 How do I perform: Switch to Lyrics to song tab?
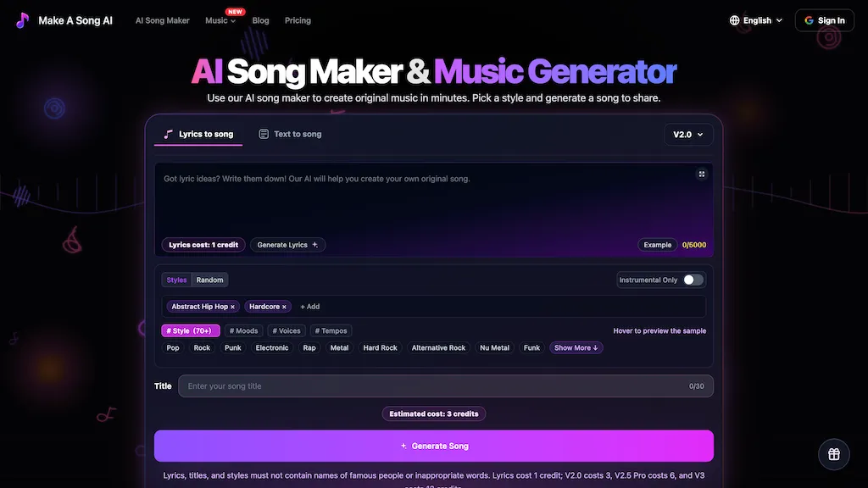click(198, 134)
